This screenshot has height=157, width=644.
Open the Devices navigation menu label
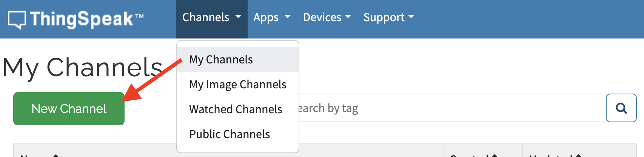pyautogui.click(x=322, y=17)
